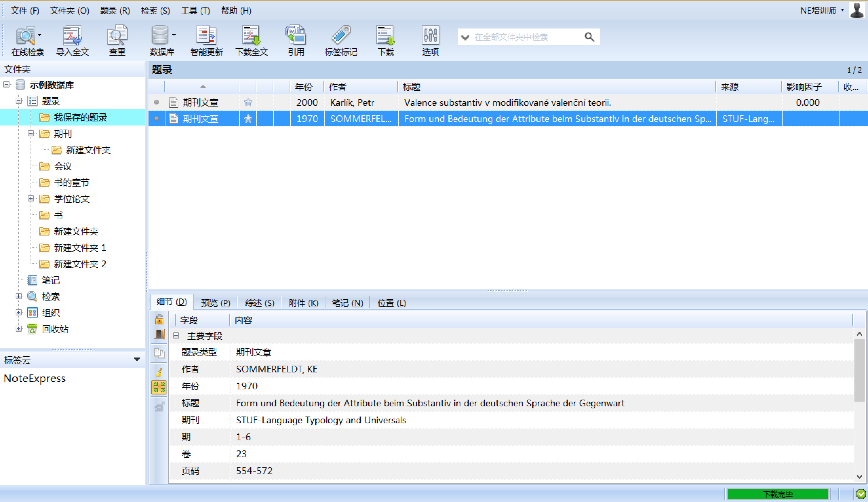The width and height of the screenshot is (868, 502).
Task: Toggle star on the Karlík, Petr record
Action: pos(248,102)
